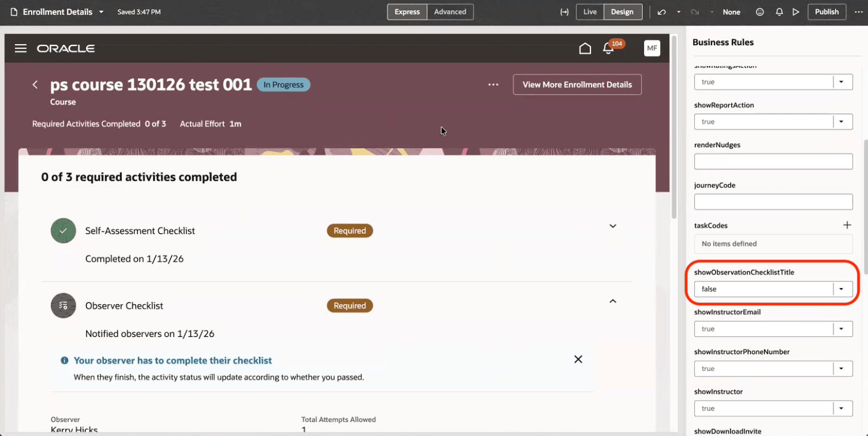Expand the Self-Assessment Checklist section
This screenshot has width=868, height=436.
[612, 226]
